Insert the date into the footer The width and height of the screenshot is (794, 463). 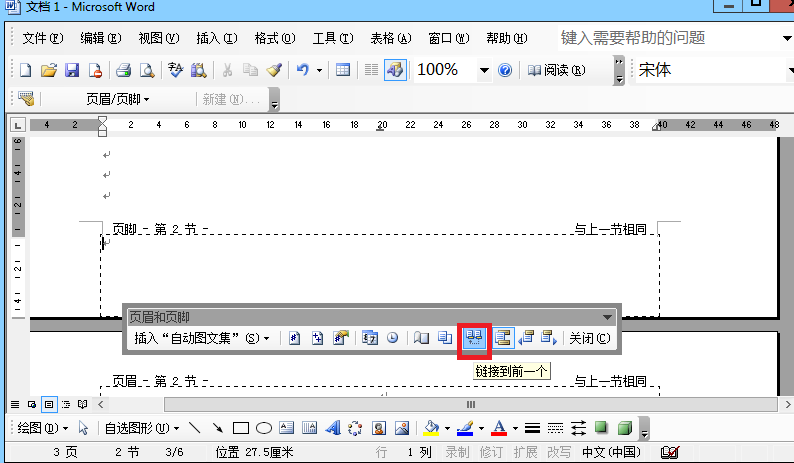point(370,338)
